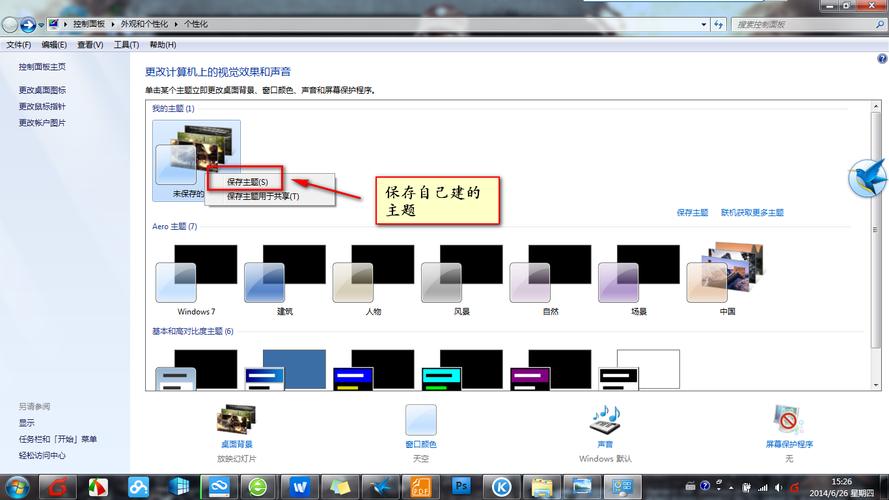Open the 工具(T) menu
This screenshot has width=889, height=500.
point(126,45)
